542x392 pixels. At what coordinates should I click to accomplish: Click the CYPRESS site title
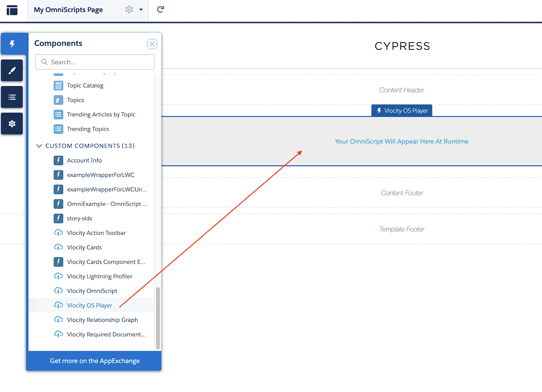[402, 46]
